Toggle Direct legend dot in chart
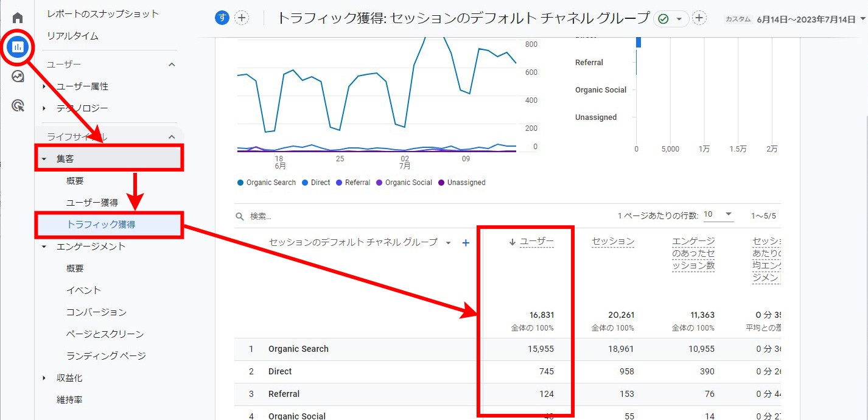 [x=305, y=183]
